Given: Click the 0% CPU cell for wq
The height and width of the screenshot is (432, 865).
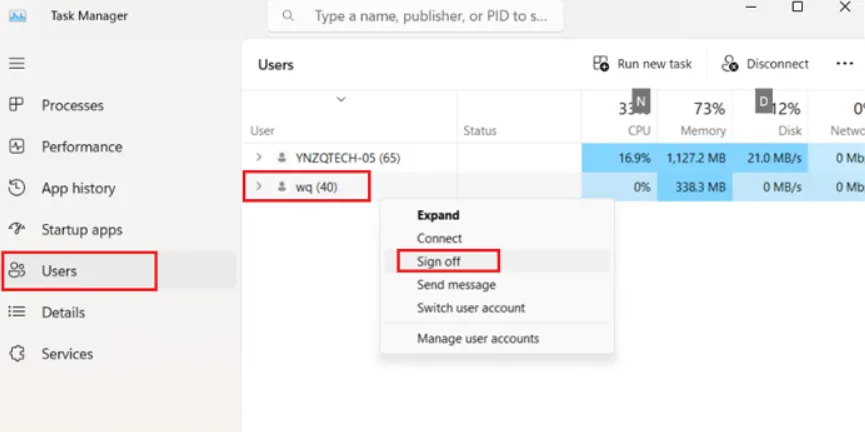Looking at the screenshot, I should (620, 187).
